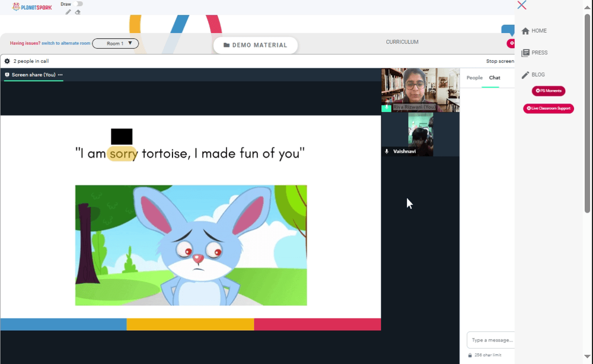Open call settings gear icon

coord(7,61)
